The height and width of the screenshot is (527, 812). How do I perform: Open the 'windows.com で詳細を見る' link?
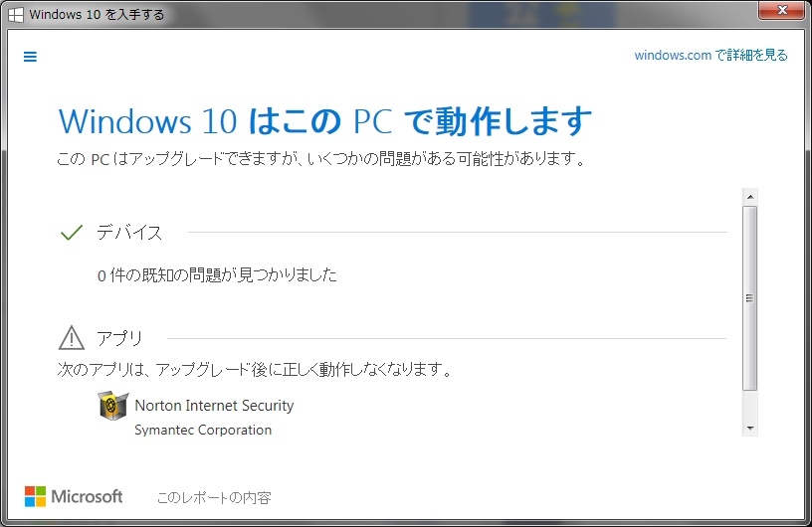pyautogui.click(x=710, y=55)
